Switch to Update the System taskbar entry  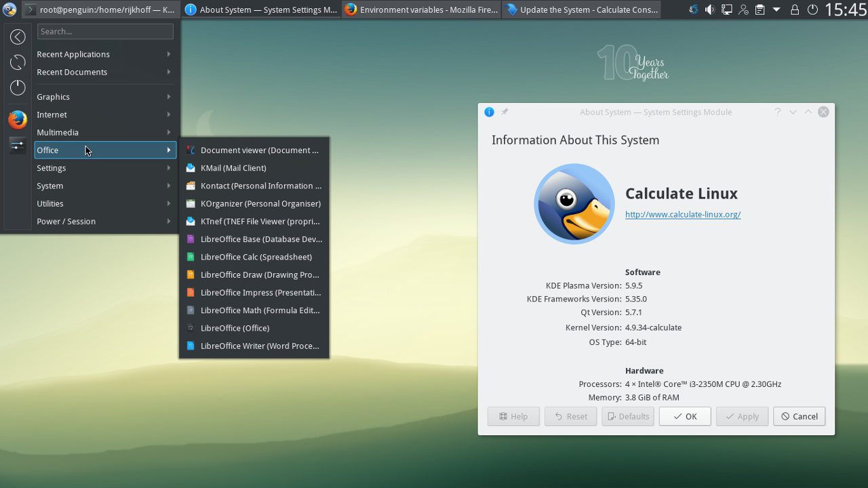coord(581,9)
